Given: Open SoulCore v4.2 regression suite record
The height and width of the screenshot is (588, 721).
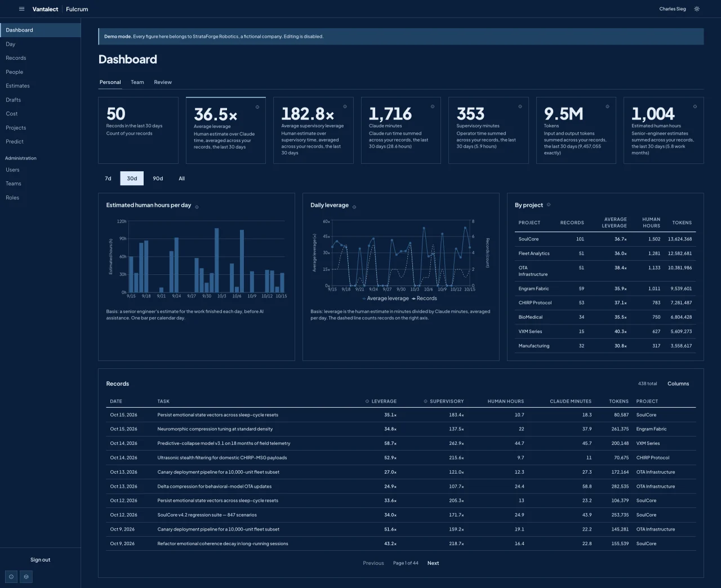Looking at the screenshot, I should [x=400, y=515].
